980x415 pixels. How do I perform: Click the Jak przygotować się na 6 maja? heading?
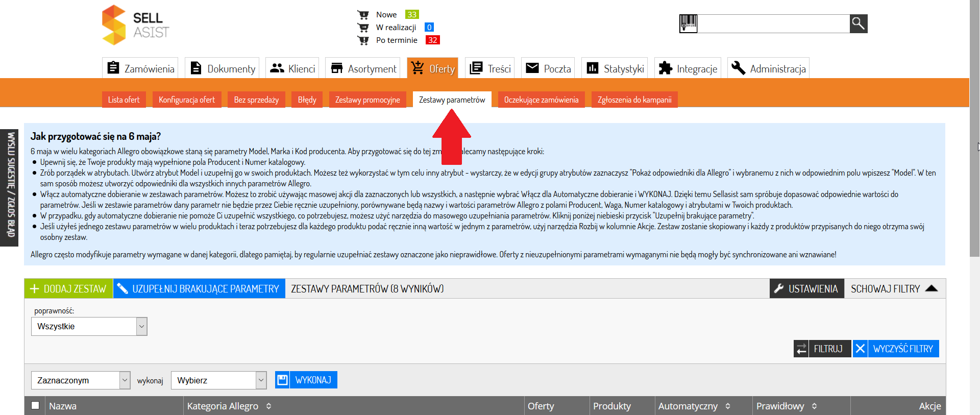(95, 136)
